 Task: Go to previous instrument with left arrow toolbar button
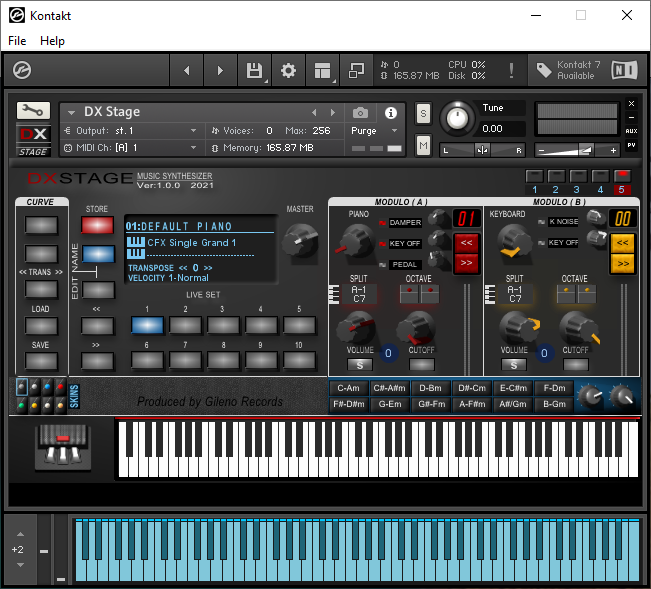tap(187, 71)
